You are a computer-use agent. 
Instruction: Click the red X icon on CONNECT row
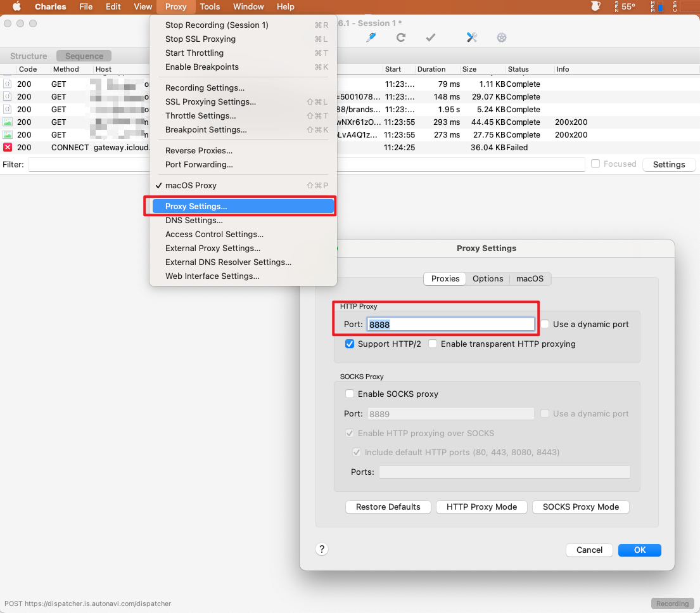[x=8, y=148]
